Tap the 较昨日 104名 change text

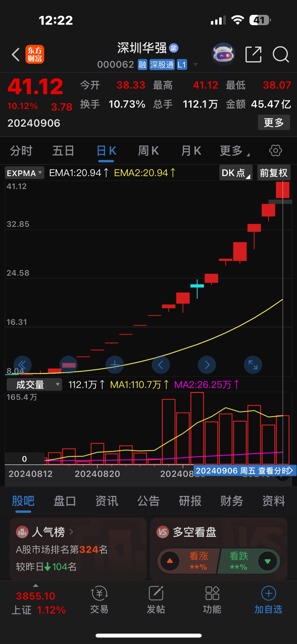pyautogui.click(x=46, y=567)
